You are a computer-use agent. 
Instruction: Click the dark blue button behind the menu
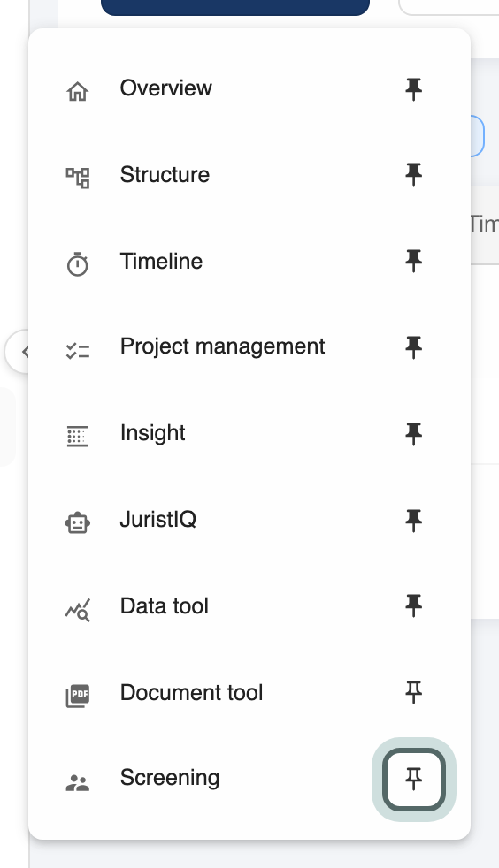235,7
